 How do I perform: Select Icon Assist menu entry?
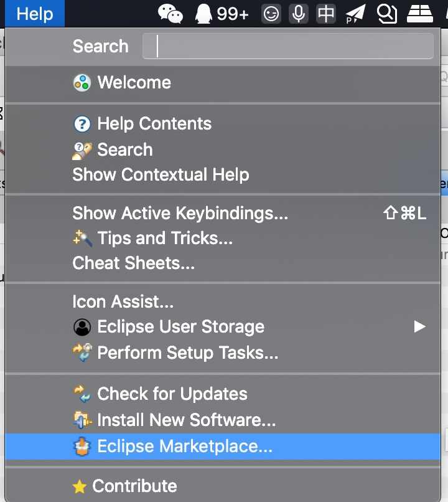pos(123,302)
